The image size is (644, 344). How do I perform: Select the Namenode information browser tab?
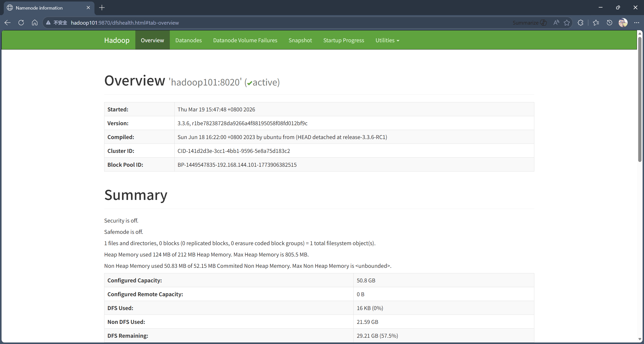[49, 8]
